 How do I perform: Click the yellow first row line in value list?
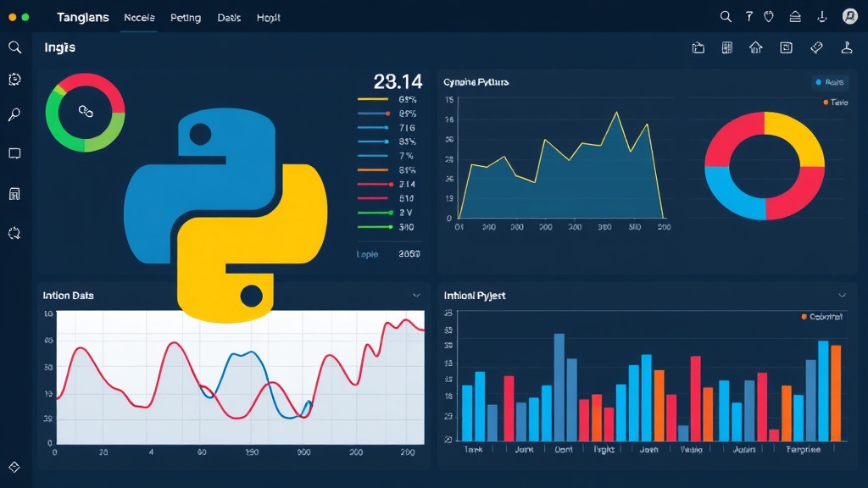373,99
